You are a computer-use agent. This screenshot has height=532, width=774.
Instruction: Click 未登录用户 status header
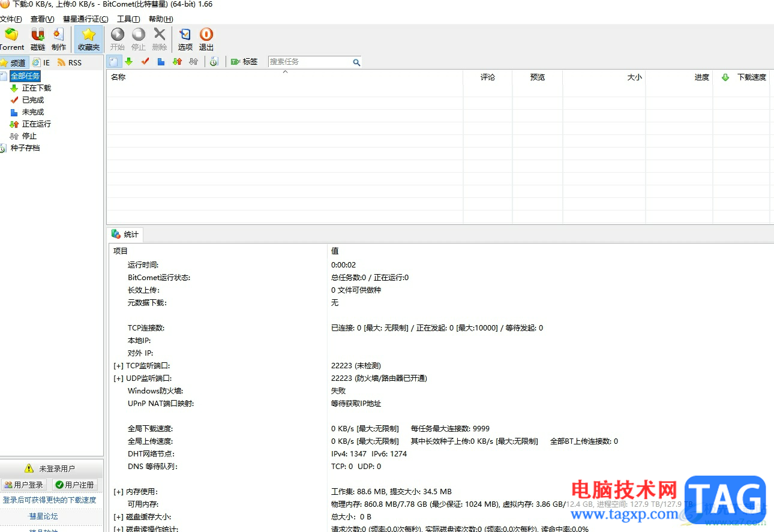coord(50,468)
